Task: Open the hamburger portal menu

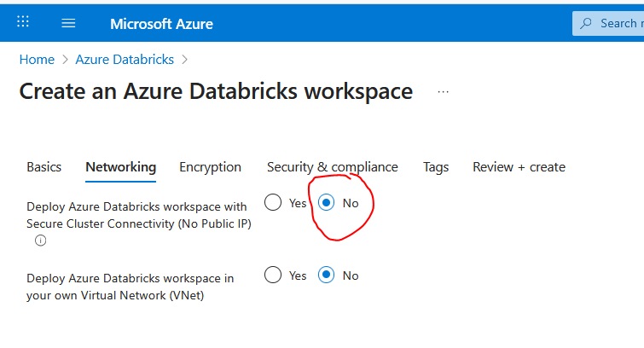Action: 68,23
